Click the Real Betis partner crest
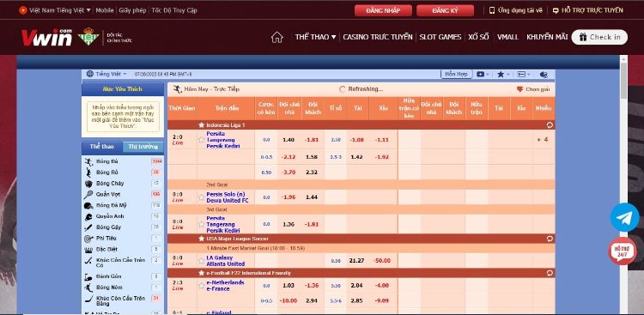Image resolution: width=644 pixels, height=315 pixels. (x=88, y=37)
